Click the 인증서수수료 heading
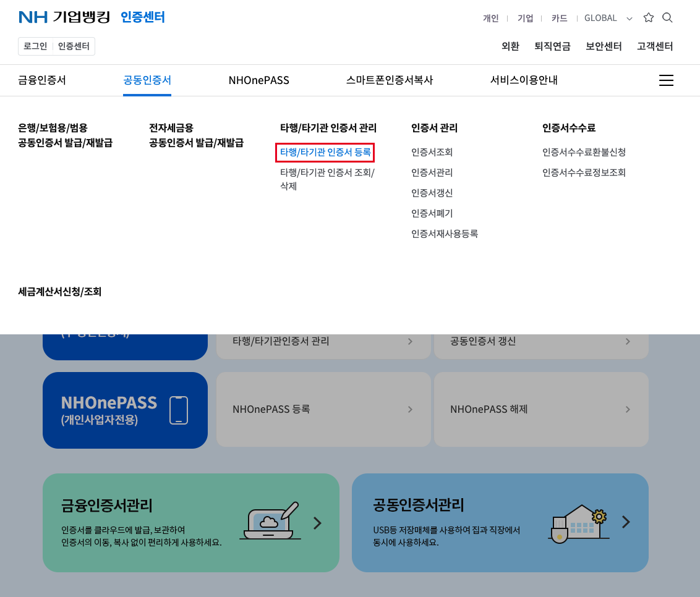The height and width of the screenshot is (597, 700). [x=569, y=128]
